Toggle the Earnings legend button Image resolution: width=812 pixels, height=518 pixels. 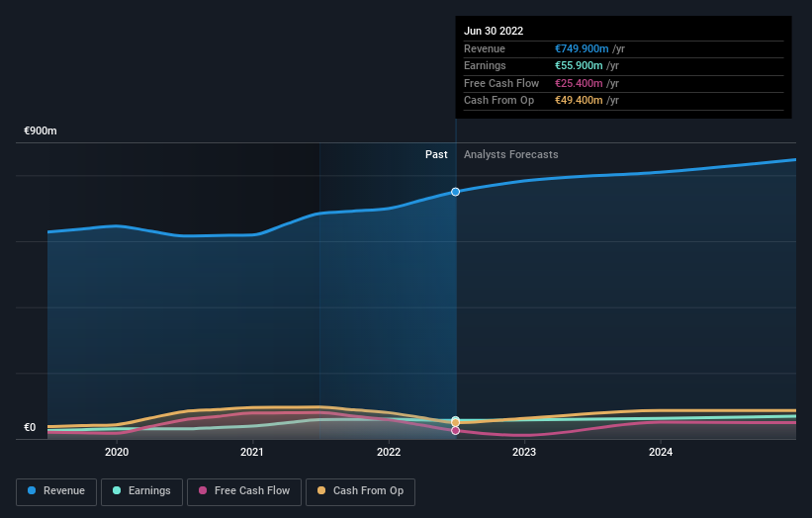click(141, 491)
